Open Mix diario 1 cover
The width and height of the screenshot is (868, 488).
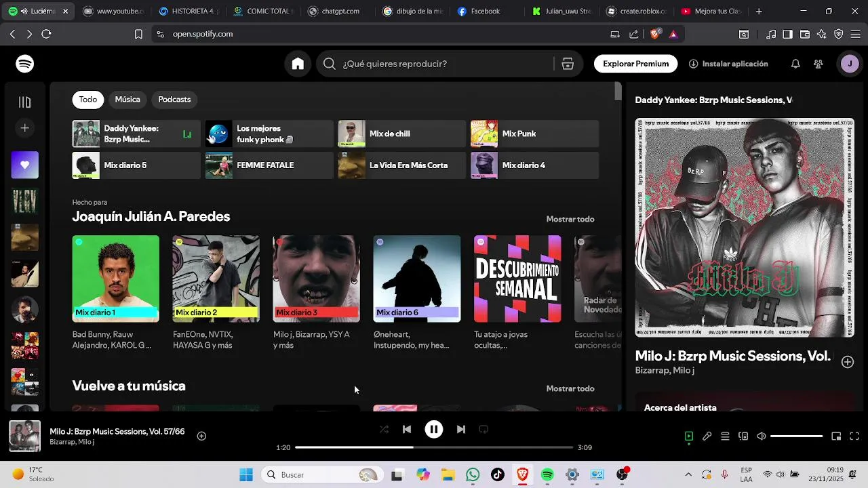tap(116, 279)
